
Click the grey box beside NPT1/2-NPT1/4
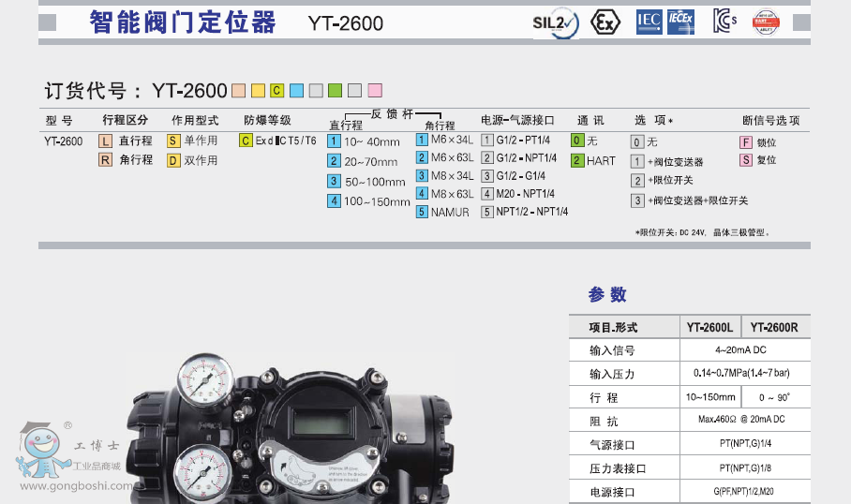[487, 212]
